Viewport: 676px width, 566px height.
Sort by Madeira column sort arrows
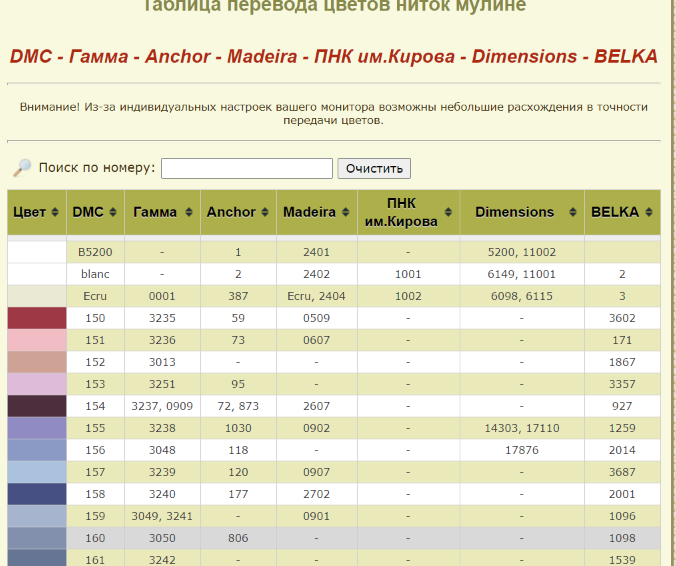point(345,212)
